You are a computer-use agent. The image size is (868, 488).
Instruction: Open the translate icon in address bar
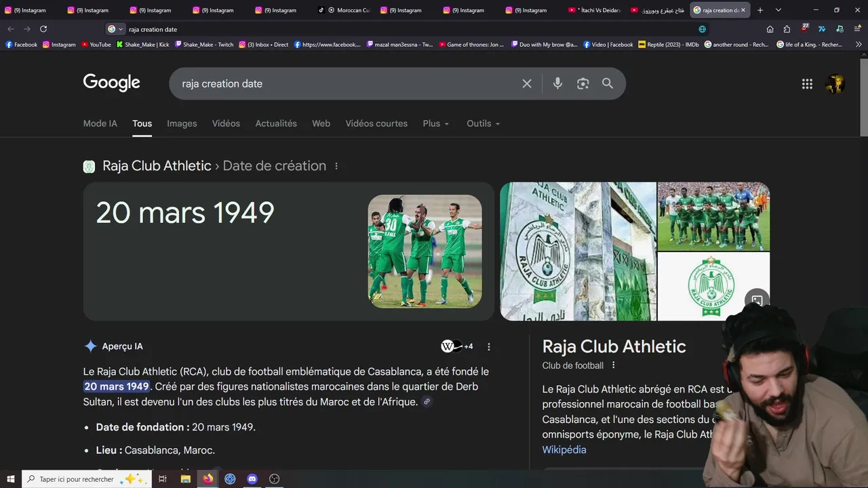pyautogui.click(x=702, y=29)
